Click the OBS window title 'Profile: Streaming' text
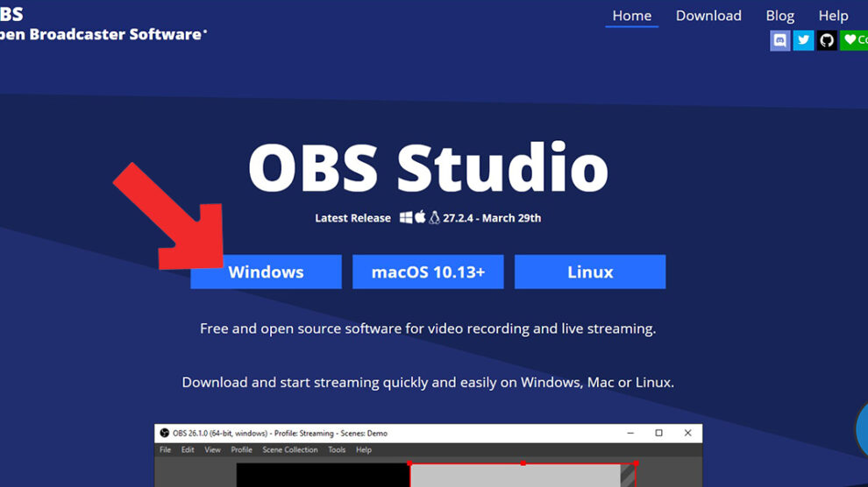Viewport: 868px width, 487px height. pyautogui.click(x=304, y=433)
